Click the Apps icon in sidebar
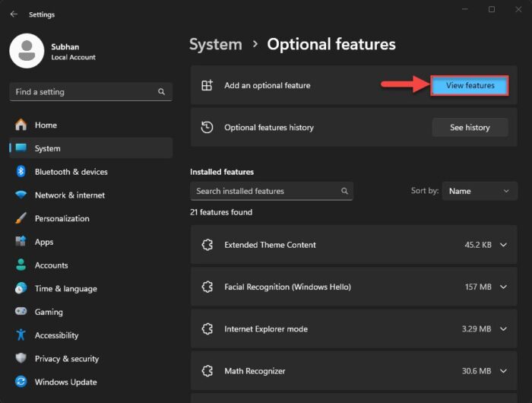The image size is (532, 403). (21, 242)
